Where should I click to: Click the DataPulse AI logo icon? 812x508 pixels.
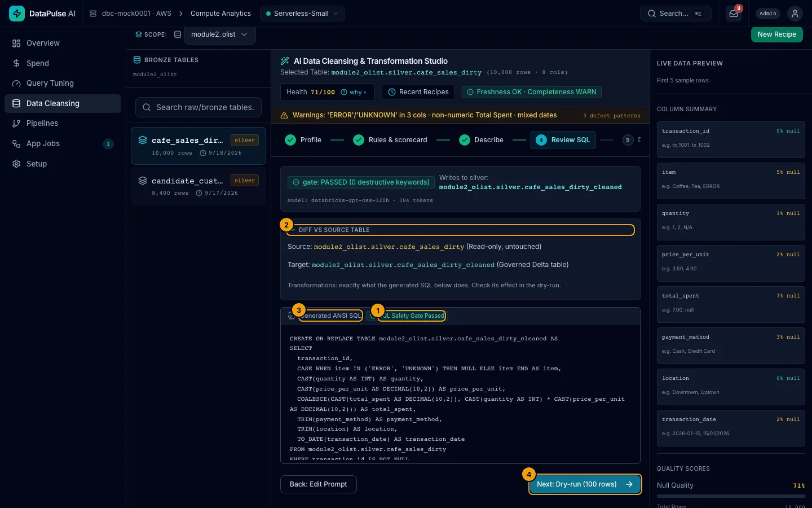17,14
